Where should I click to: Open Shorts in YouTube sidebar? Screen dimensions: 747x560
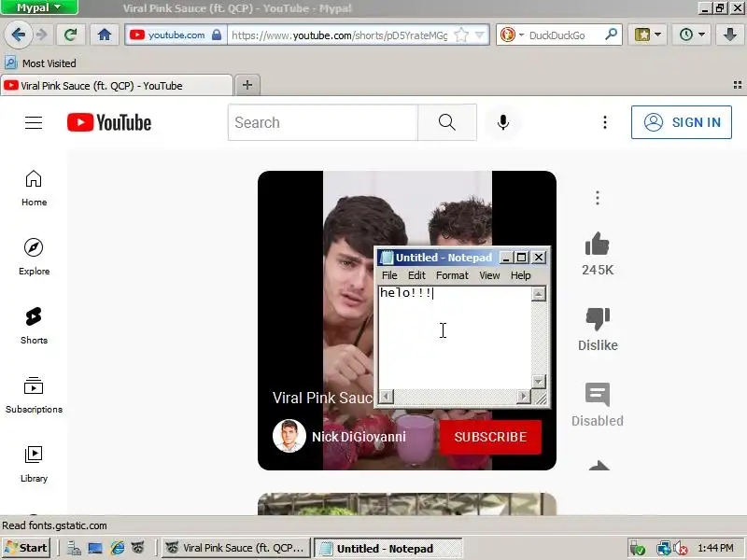coord(34,327)
